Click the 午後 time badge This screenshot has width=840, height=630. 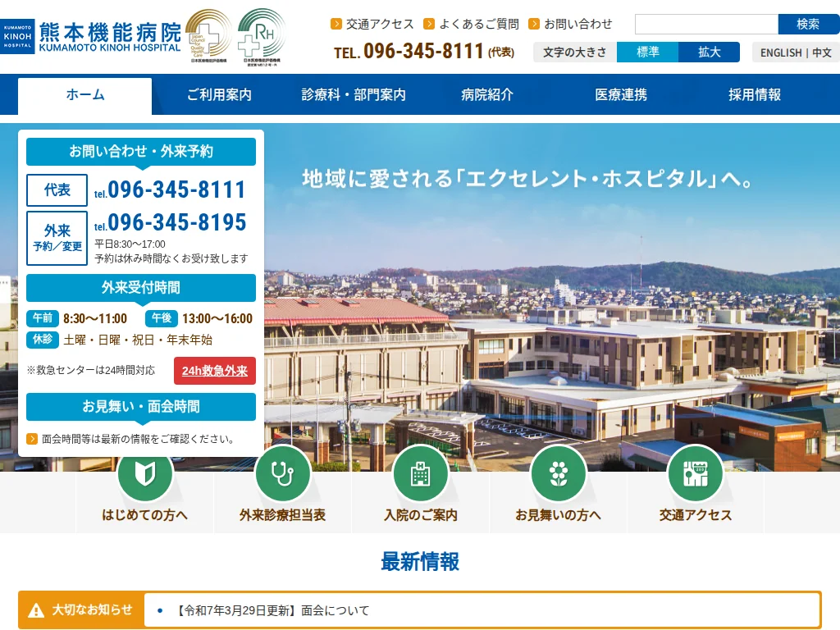tap(162, 318)
